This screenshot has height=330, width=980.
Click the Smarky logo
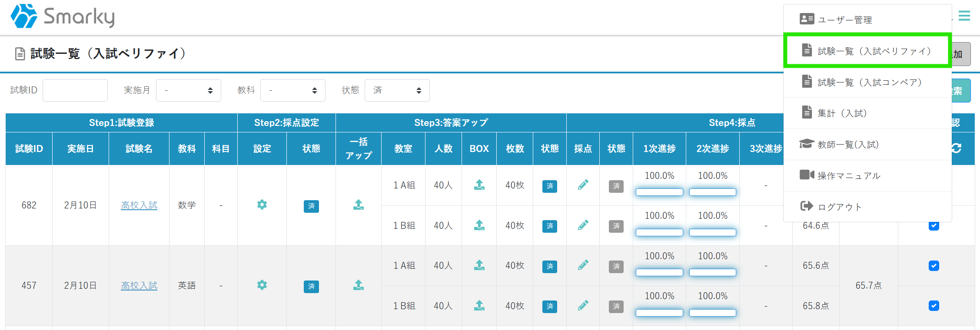pos(63,16)
